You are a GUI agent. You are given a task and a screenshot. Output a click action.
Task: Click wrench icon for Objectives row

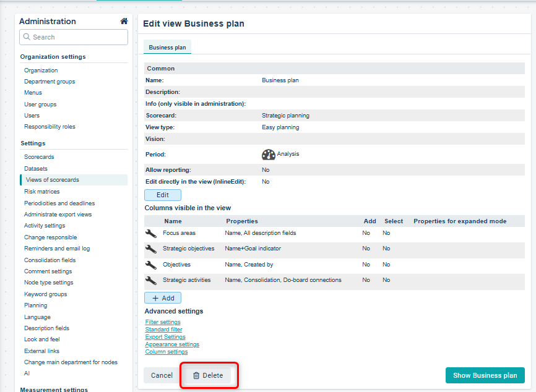click(151, 265)
